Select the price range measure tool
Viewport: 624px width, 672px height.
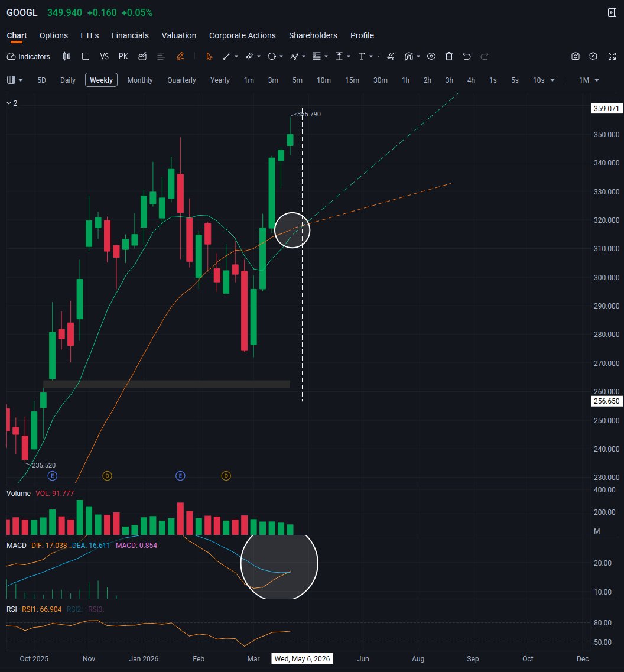[x=339, y=57]
